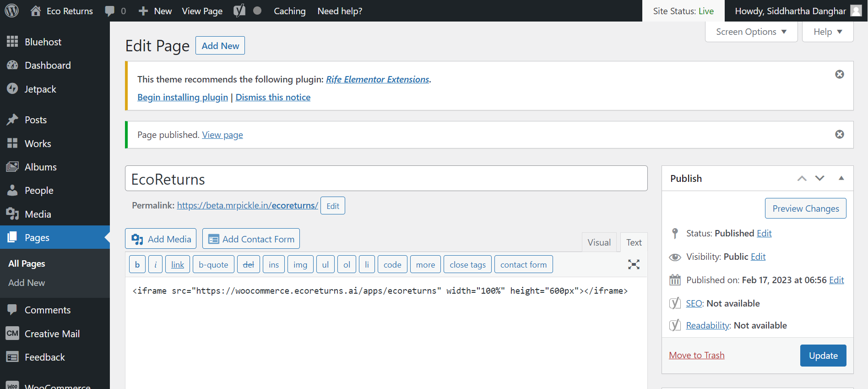Image resolution: width=868 pixels, height=389 pixels.
Task: Click inside the iframe code text area
Action: coord(386,333)
